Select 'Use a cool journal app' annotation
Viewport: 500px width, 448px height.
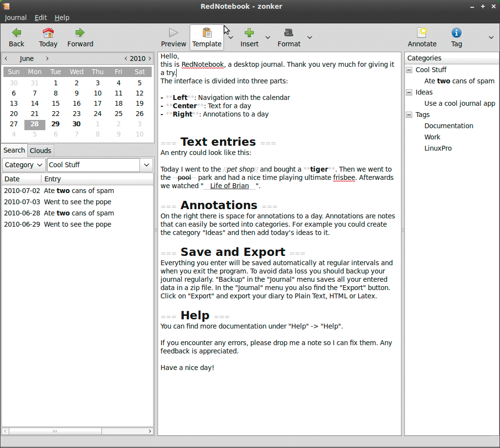coord(460,103)
